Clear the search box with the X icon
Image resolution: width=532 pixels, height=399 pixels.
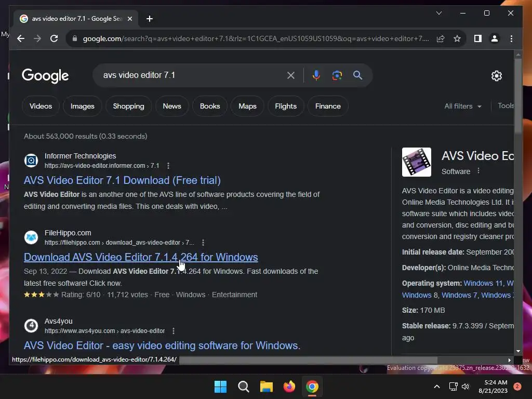point(291,75)
